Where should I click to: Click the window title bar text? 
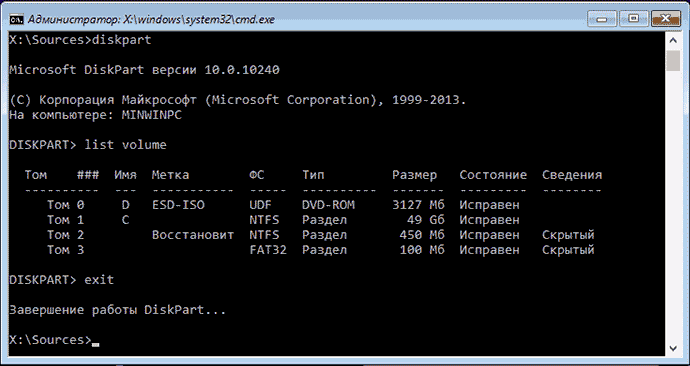[x=151, y=19]
